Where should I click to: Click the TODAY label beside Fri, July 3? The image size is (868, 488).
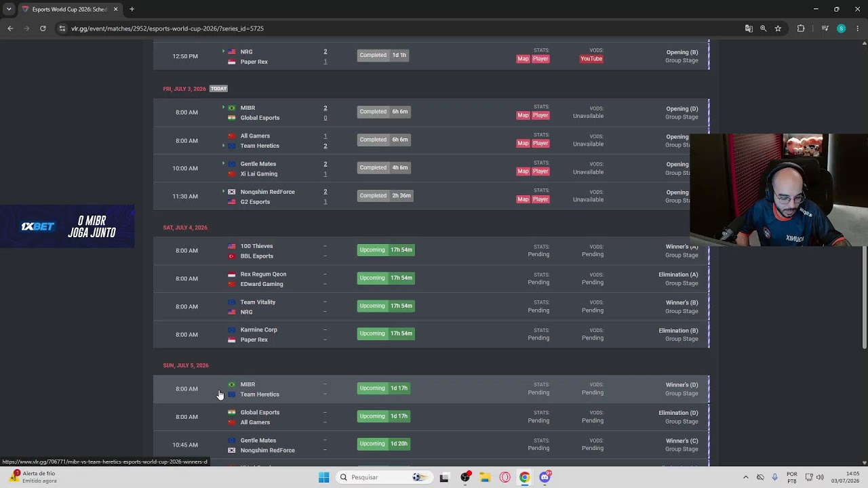pyautogui.click(x=218, y=89)
